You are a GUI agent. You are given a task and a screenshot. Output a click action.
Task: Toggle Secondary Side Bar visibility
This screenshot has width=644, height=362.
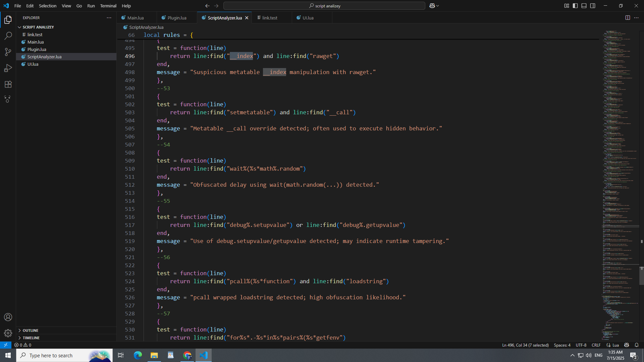[x=593, y=6]
